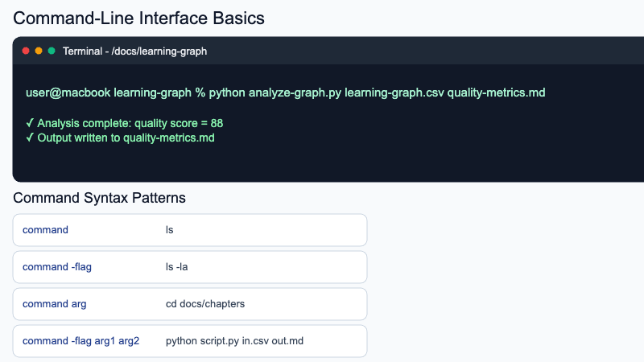The image size is (644, 362).
Task: Click the 'Command Syntax Patterns' heading
Action: point(100,198)
